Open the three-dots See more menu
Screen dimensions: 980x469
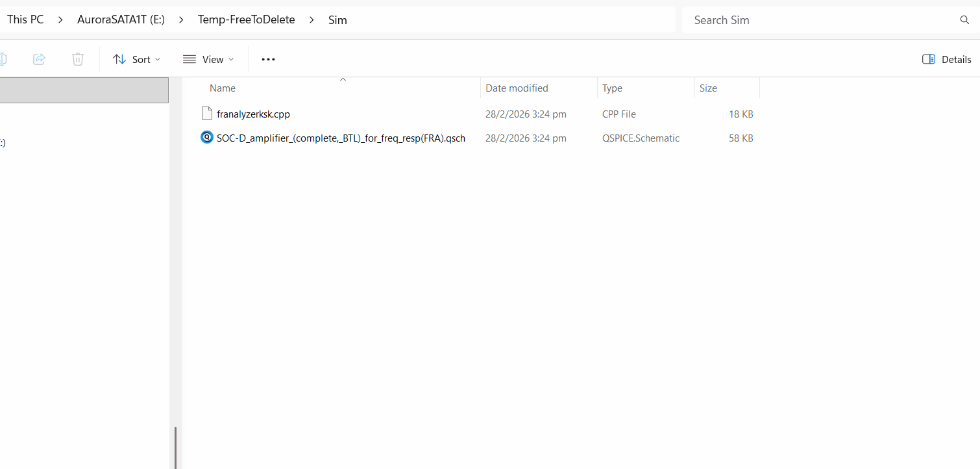[268, 59]
